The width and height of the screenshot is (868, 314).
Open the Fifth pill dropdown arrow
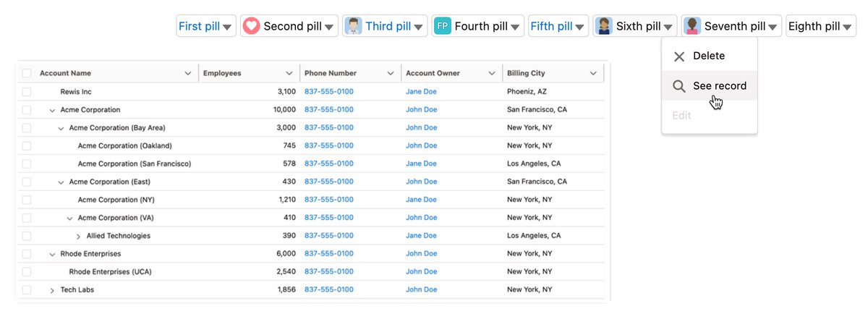coord(580,27)
